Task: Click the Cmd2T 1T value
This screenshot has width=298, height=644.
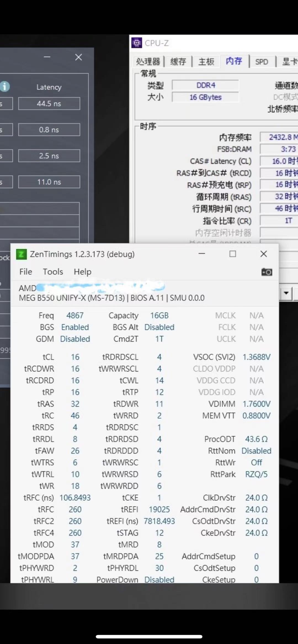Action: coord(159,339)
